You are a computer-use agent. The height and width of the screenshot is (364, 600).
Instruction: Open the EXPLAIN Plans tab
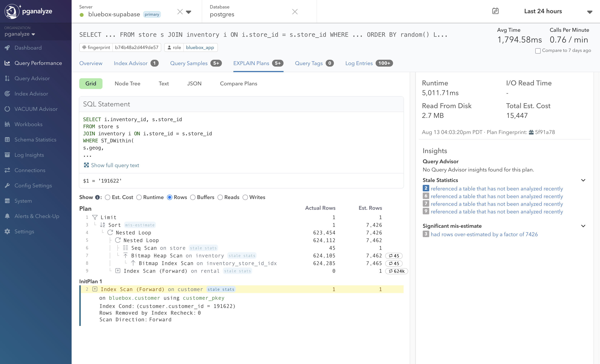pos(258,63)
